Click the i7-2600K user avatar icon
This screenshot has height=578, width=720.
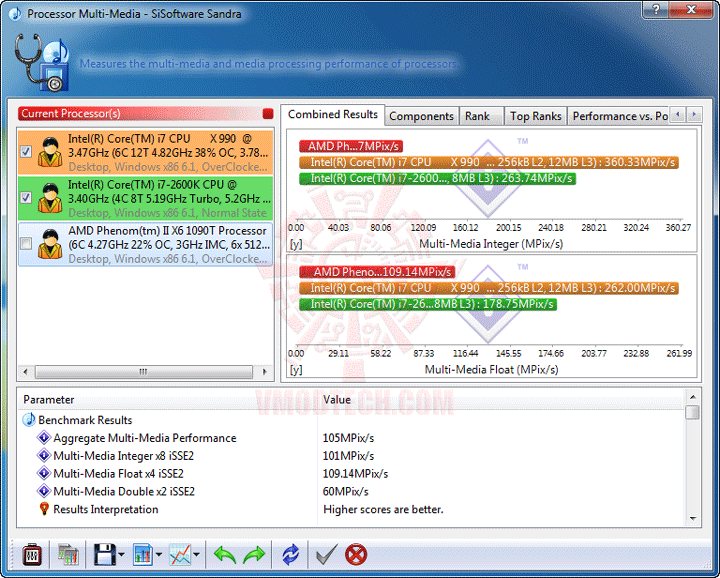tap(50, 198)
